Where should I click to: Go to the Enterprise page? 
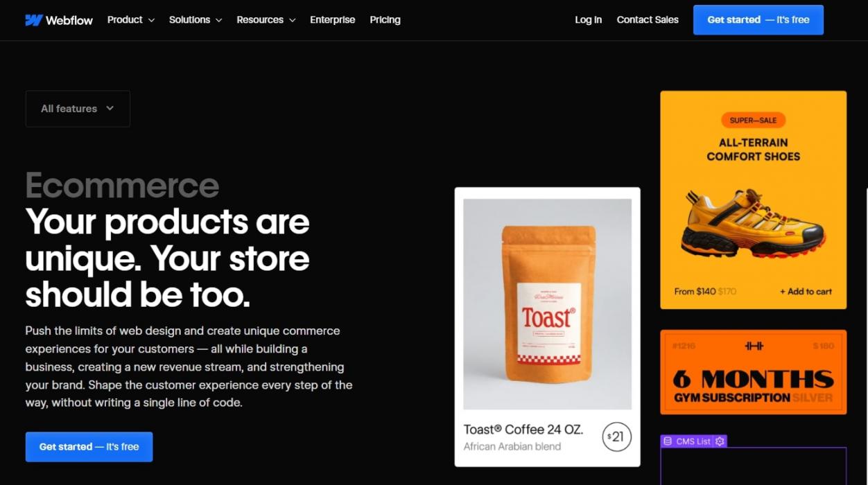coord(332,20)
